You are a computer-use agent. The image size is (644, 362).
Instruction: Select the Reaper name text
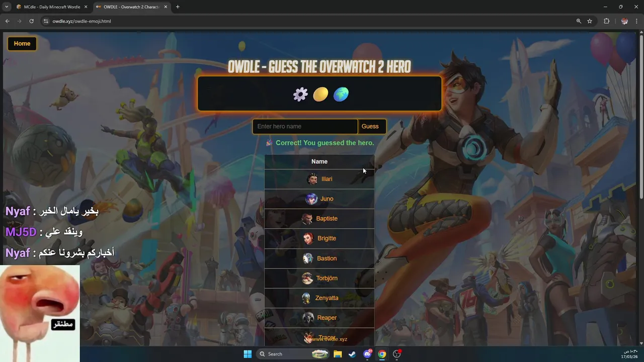click(327, 318)
